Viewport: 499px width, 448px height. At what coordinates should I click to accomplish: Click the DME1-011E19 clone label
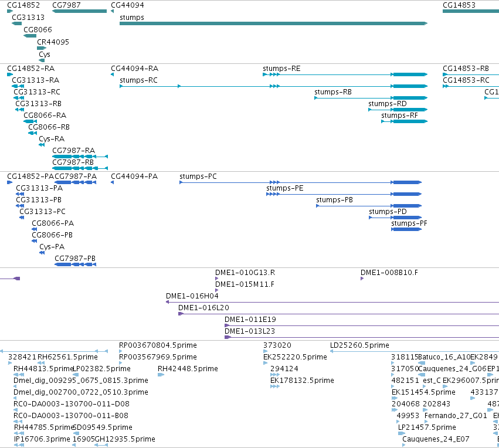250,320
